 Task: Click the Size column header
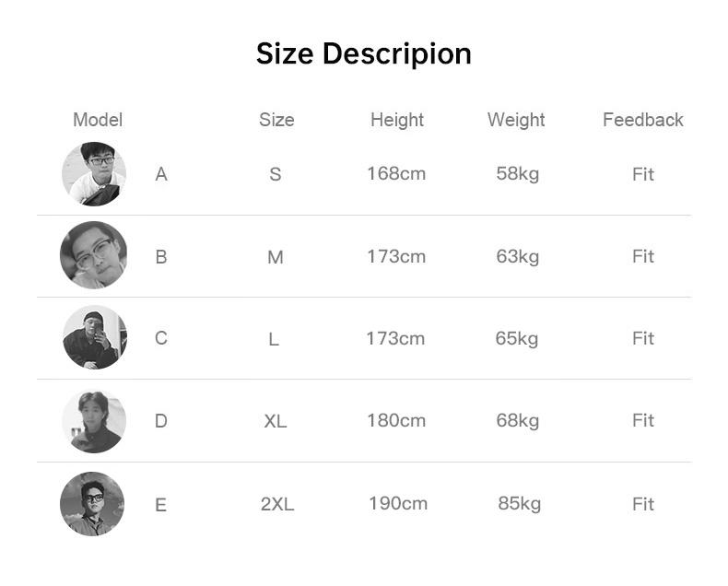coord(276,120)
